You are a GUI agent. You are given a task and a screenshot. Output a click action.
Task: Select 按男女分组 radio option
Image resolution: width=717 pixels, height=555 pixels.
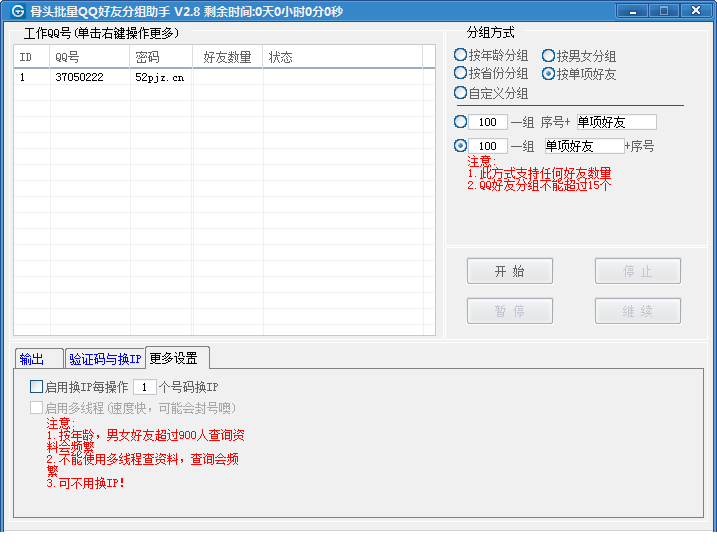click(578, 56)
